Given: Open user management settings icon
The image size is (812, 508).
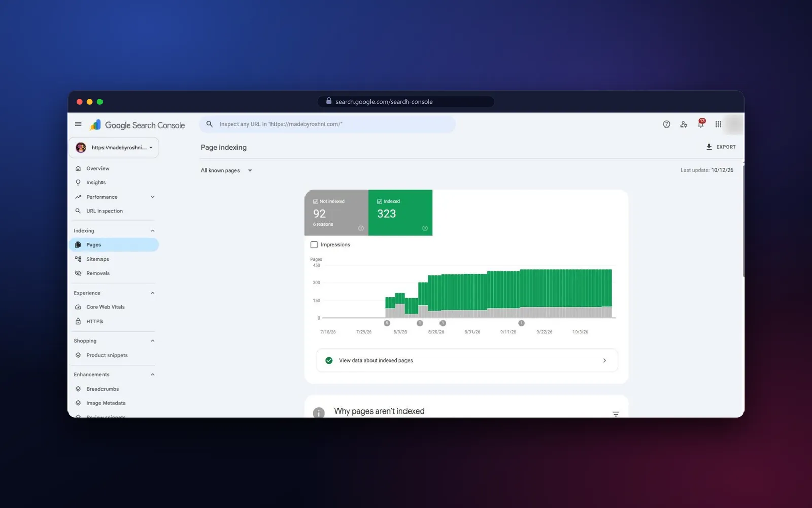Looking at the screenshot, I should point(684,124).
